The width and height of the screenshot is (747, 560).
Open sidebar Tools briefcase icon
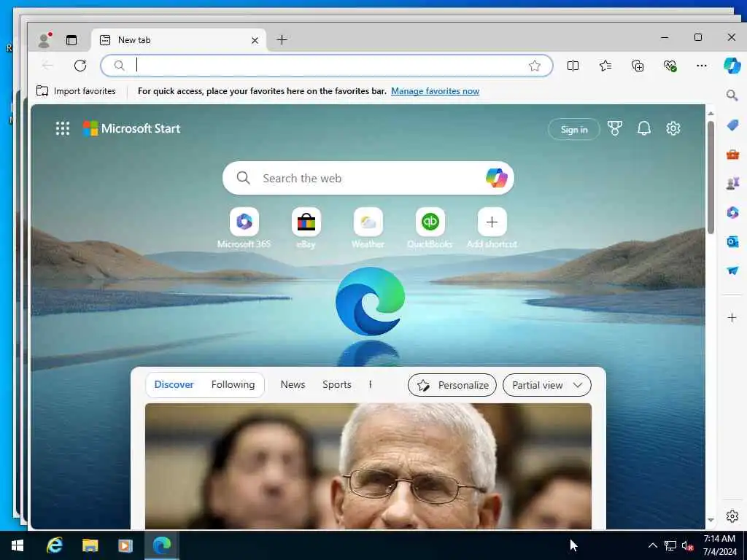732,155
